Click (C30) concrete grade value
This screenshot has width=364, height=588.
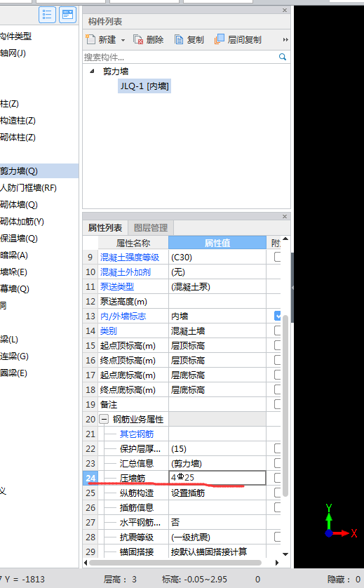coord(182,258)
